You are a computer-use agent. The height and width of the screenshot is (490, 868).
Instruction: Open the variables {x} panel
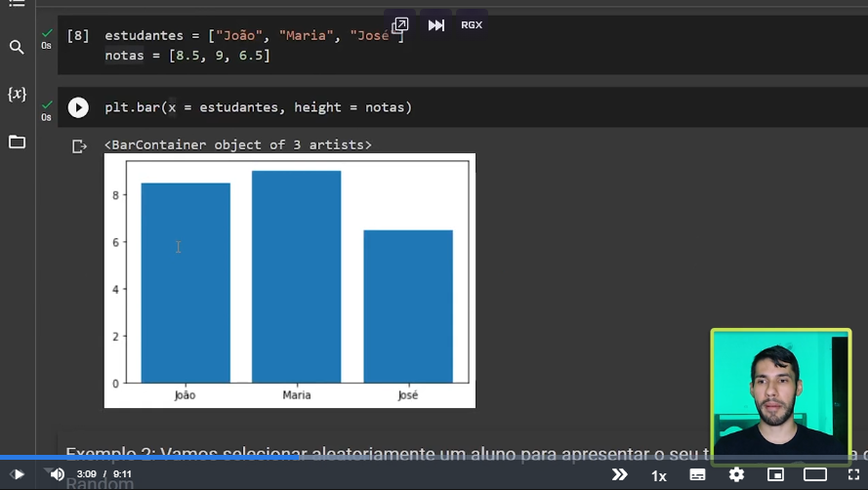pos(17,94)
